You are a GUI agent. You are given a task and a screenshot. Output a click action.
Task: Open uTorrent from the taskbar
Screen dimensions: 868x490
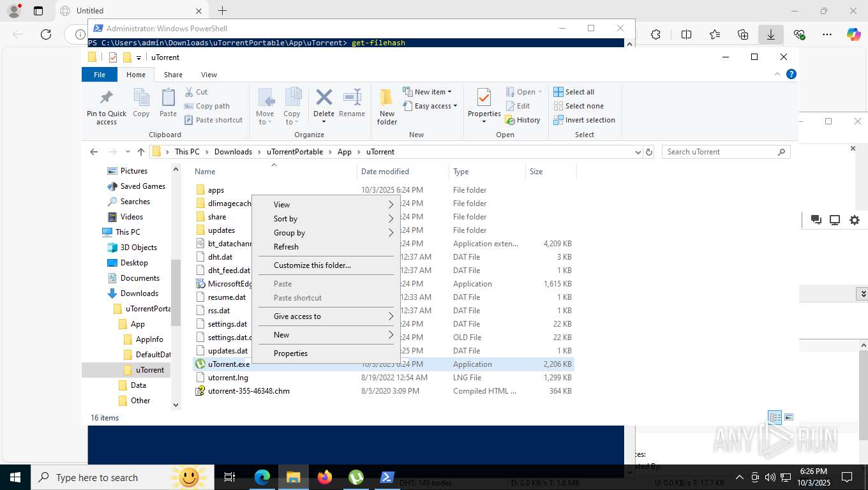[x=356, y=477]
